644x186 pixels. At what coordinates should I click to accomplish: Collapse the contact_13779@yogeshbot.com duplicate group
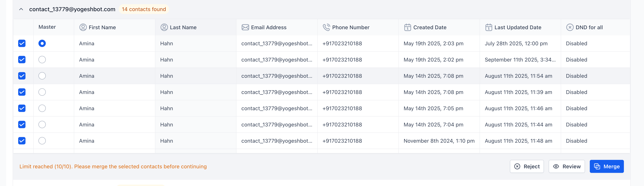coord(21,9)
